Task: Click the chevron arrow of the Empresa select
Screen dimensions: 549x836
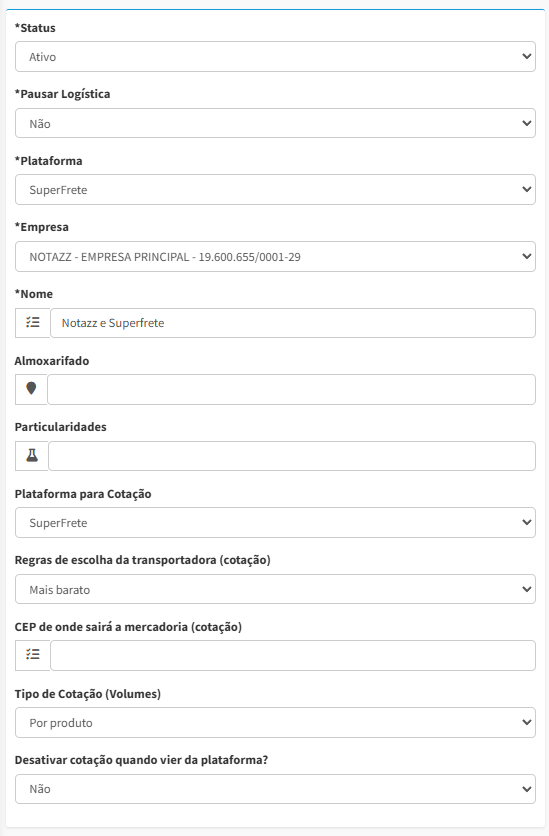Action: 527,256
